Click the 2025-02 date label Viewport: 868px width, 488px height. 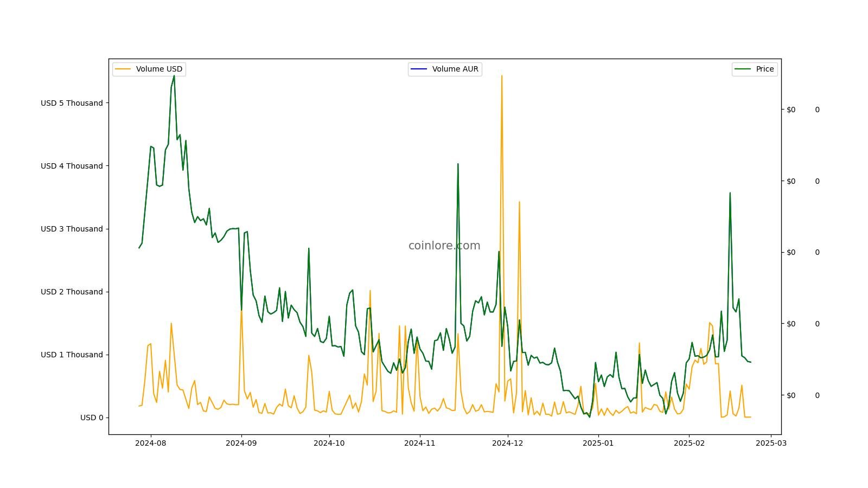pyautogui.click(x=689, y=443)
